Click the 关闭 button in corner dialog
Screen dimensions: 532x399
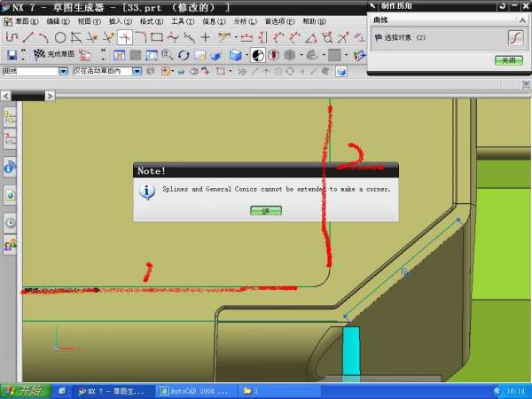(x=508, y=60)
